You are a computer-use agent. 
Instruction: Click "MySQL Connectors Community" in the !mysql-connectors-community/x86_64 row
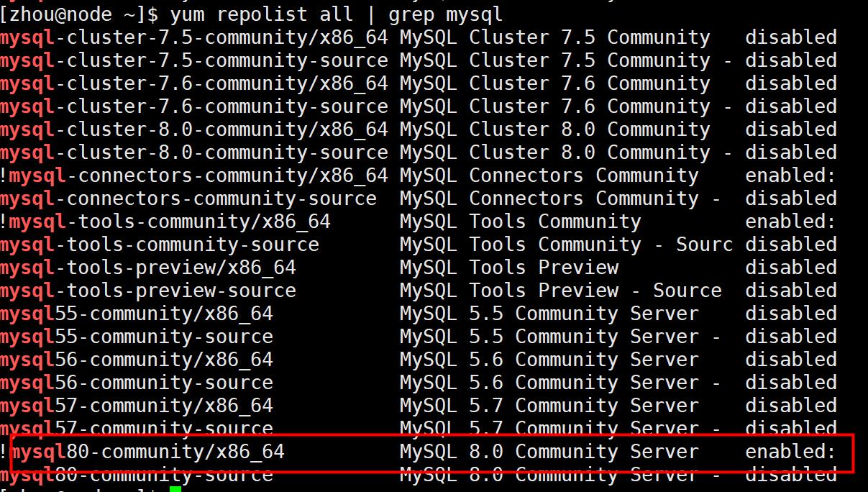549,176
